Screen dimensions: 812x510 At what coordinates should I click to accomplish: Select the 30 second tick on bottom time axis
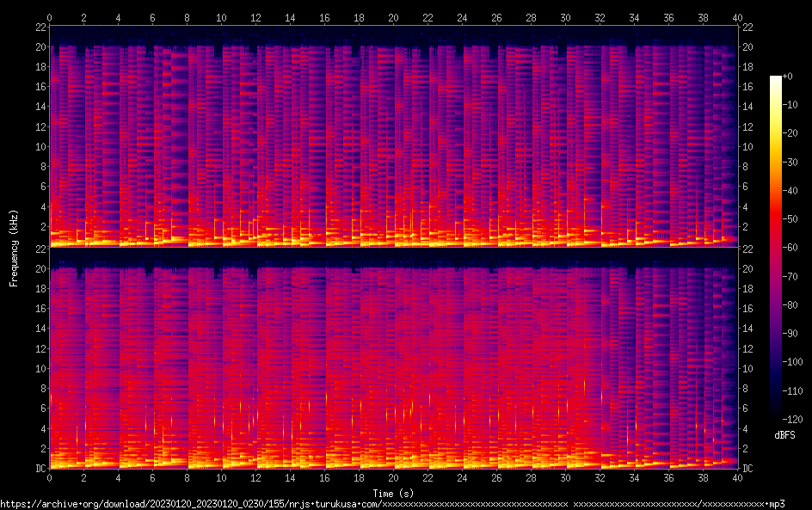pyautogui.click(x=565, y=477)
